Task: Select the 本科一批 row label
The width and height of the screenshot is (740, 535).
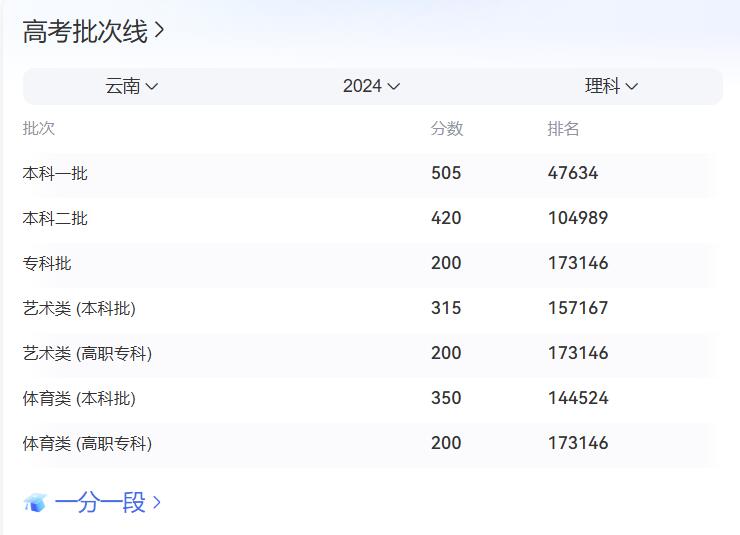Action: click(55, 174)
